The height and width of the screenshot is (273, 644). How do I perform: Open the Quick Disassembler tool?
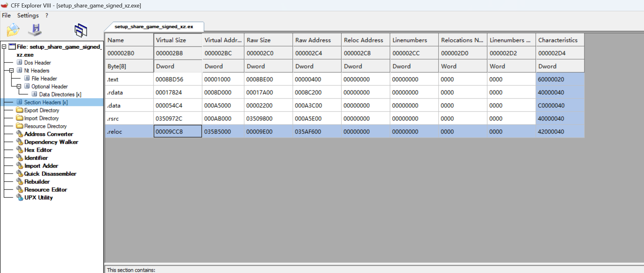tap(50, 174)
